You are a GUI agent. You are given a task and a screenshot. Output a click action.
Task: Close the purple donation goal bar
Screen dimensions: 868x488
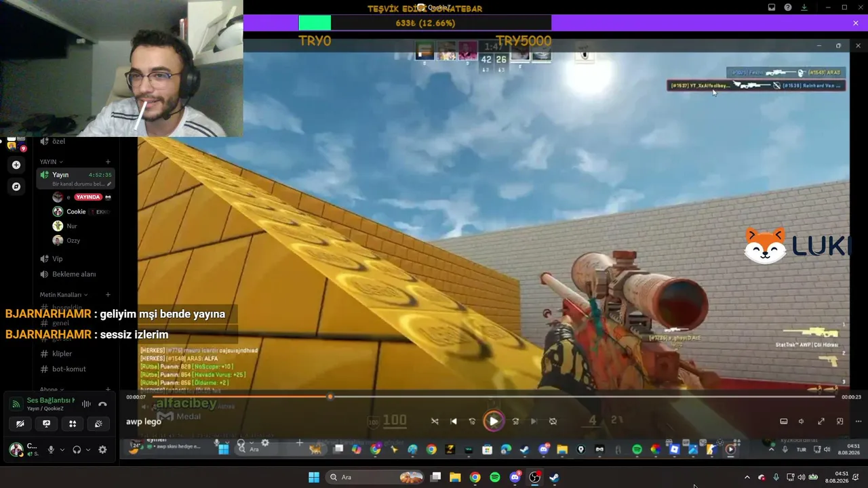coord(856,23)
